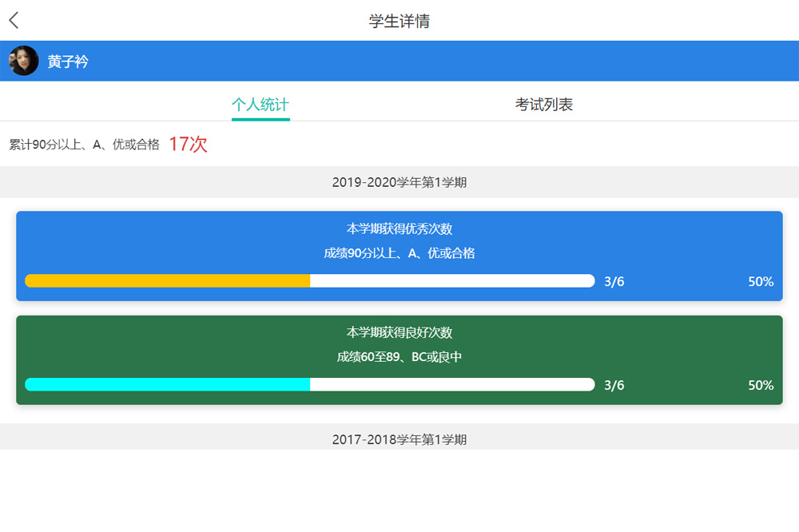Screen dimensions: 799x532
Task: Switch to the 个人统计 tab
Action: point(260,105)
